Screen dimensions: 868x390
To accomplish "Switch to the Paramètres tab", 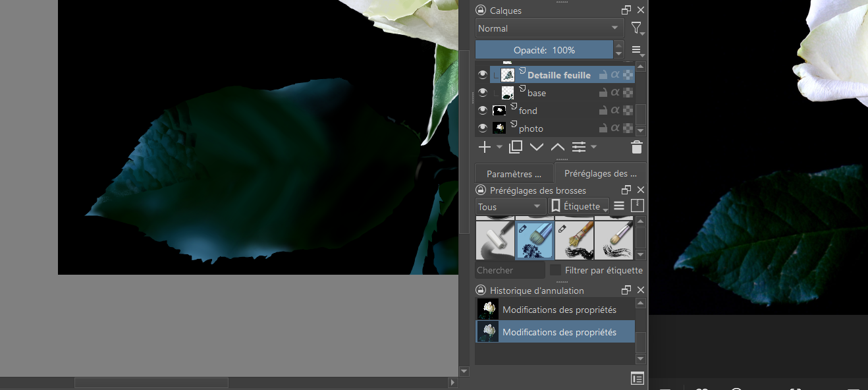I will (514, 174).
